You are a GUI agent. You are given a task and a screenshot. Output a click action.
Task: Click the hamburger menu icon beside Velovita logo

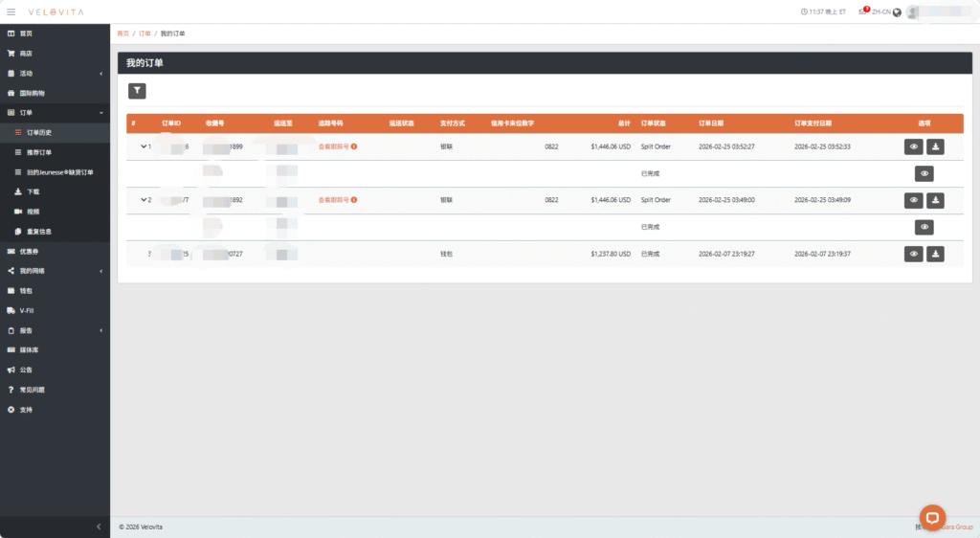click(x=11, y=11)
